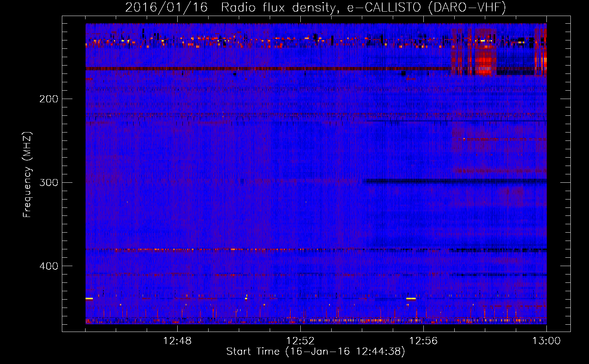
Task: Click the date '2016/01/16' in the title
Action: pyautogui.click(x=166, y=8)
